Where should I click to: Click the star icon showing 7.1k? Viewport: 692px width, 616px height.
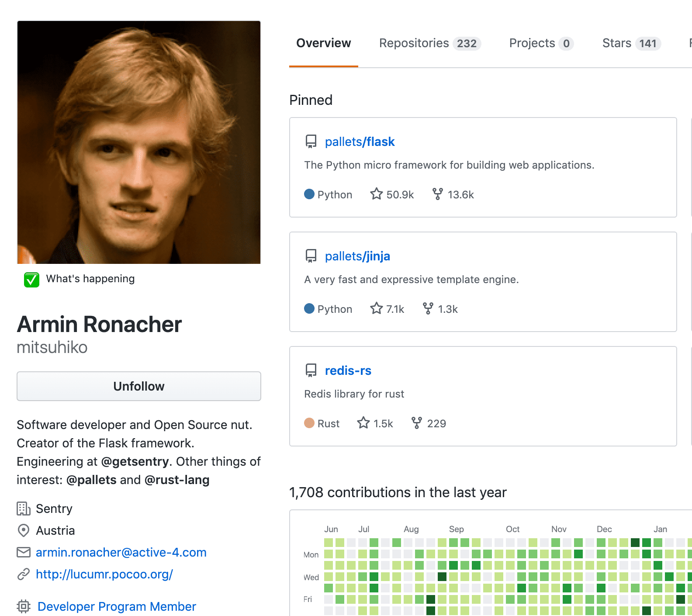click(x=376, y=308)
